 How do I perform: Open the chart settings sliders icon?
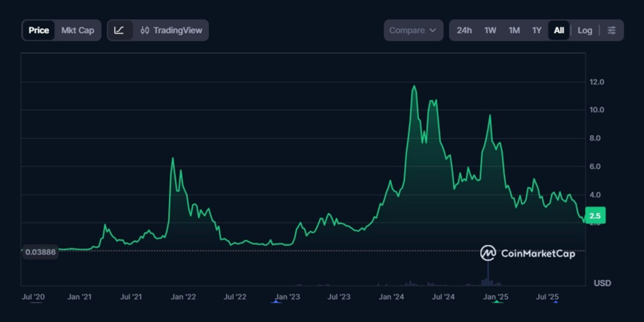[611, 30]
